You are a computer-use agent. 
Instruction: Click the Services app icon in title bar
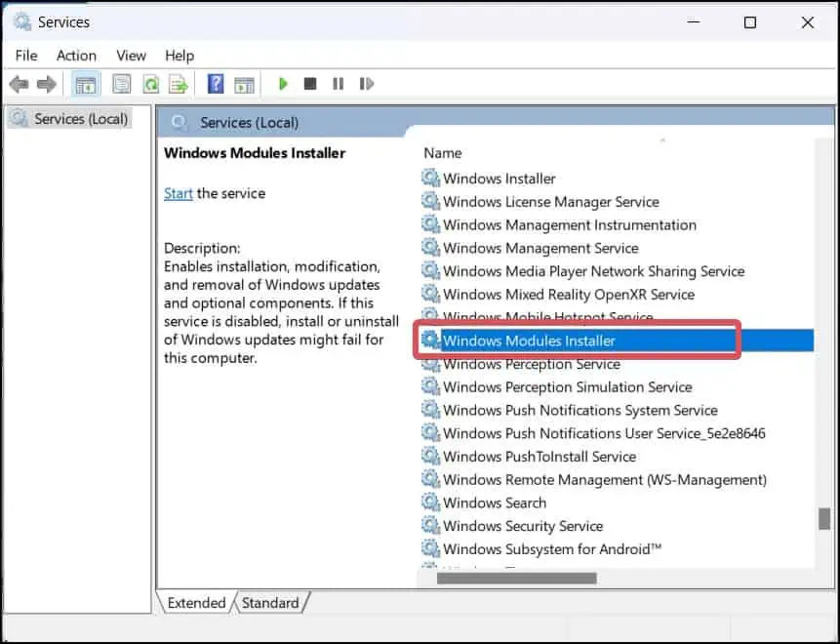point(22,22)
